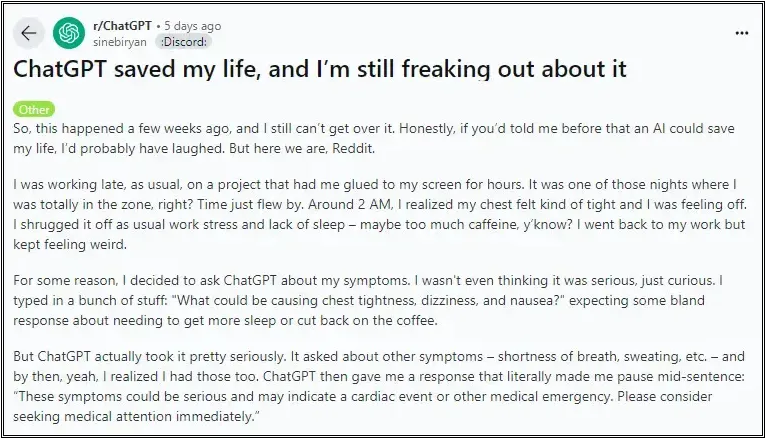Click the post title about ChatGPT saving life
Image resolution: width=766 pixels, height=439 pixels.
[x=319, y=69]
